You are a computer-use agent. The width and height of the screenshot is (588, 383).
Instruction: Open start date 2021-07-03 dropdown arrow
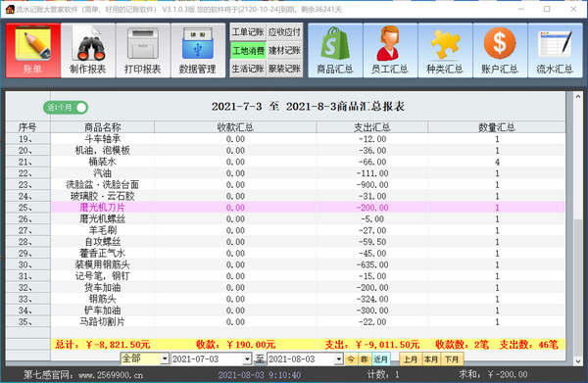click(x=246, y=359)
